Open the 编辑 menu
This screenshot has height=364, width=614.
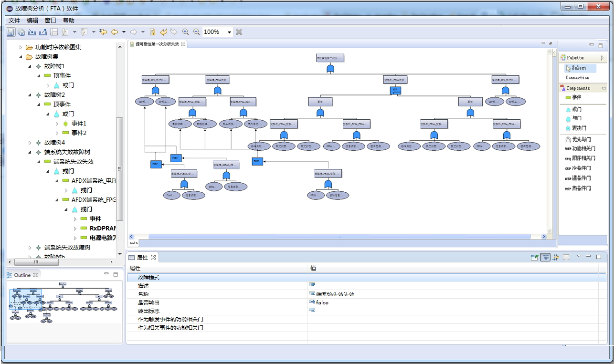32,21
